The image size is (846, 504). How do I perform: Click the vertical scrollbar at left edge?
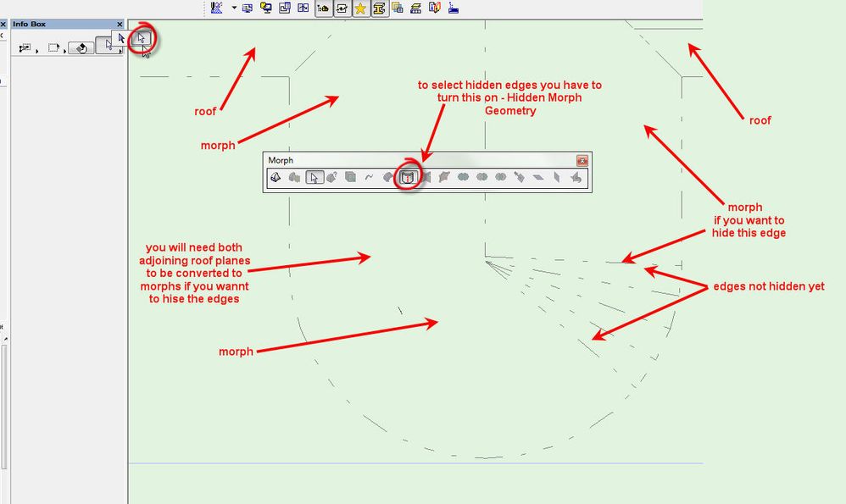(4, 407)
